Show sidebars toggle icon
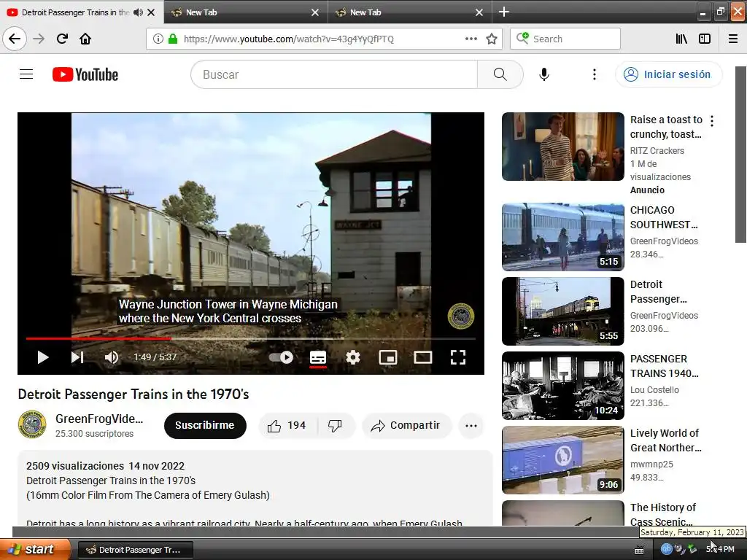Viewport: 747px width, 560px height. coord(705,39)
